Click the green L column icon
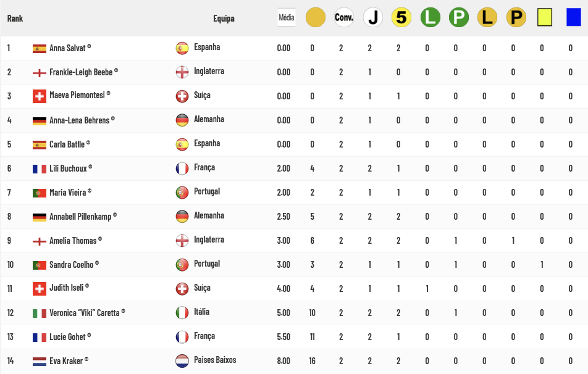588x374 pixels. pos(430,17)
